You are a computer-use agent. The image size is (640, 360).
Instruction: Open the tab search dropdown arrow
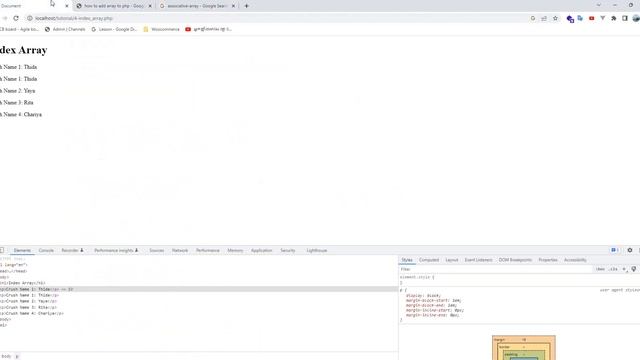(x=598, y=5)
